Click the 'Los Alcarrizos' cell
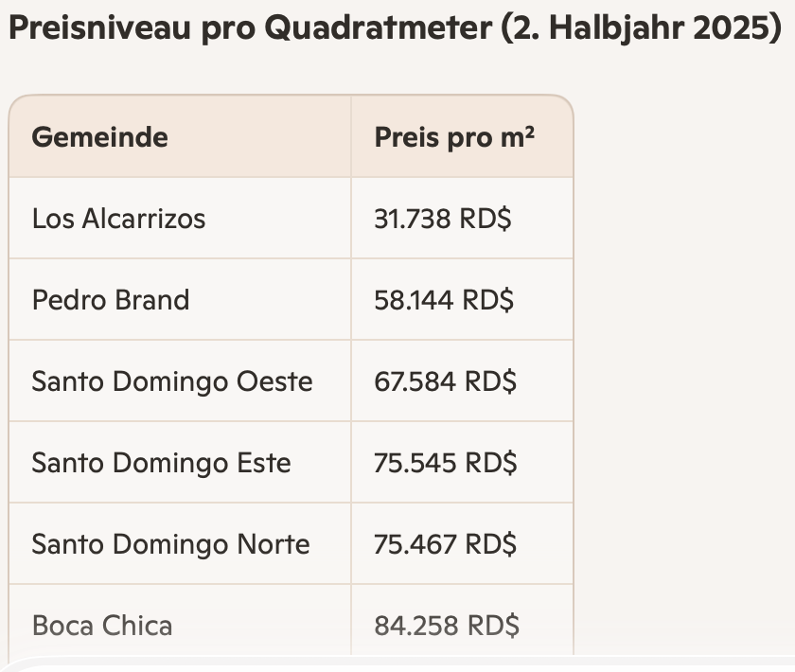 pyautogui.click(x=118, y=219)
